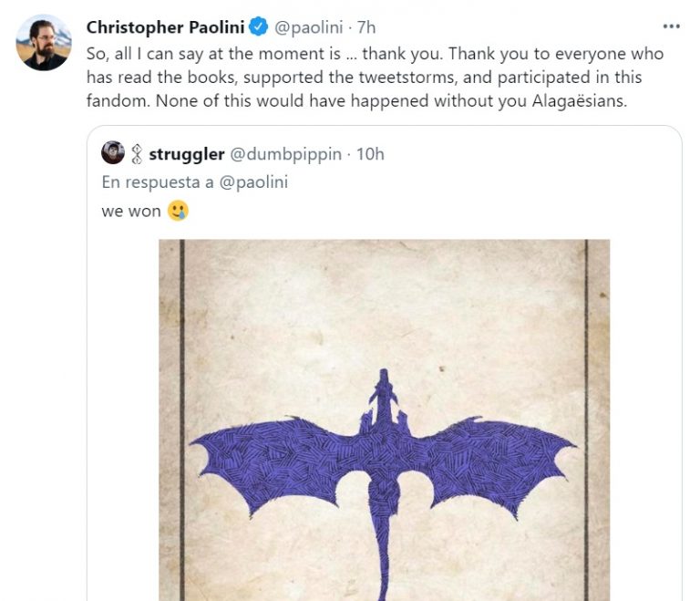Viewport: 700px width, 601px height.
Task: Open the 10h timestamp of quoted tweet
Action: [x=370, y=154]
